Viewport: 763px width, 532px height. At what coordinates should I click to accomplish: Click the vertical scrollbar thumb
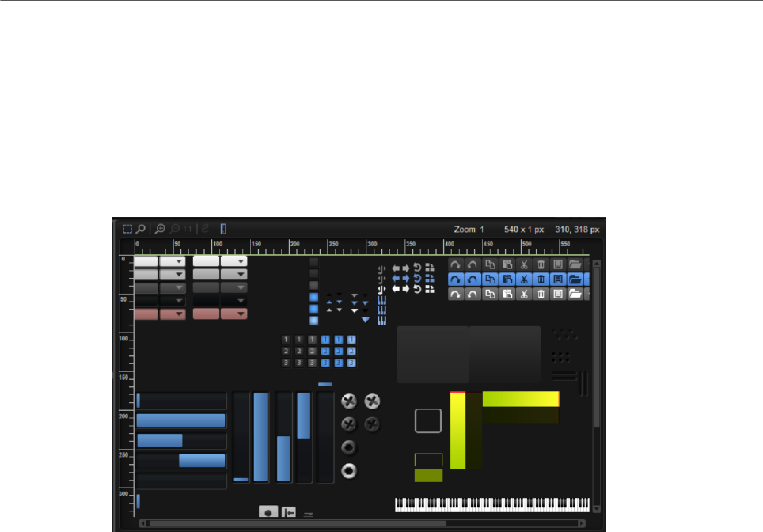click(597, 348)
